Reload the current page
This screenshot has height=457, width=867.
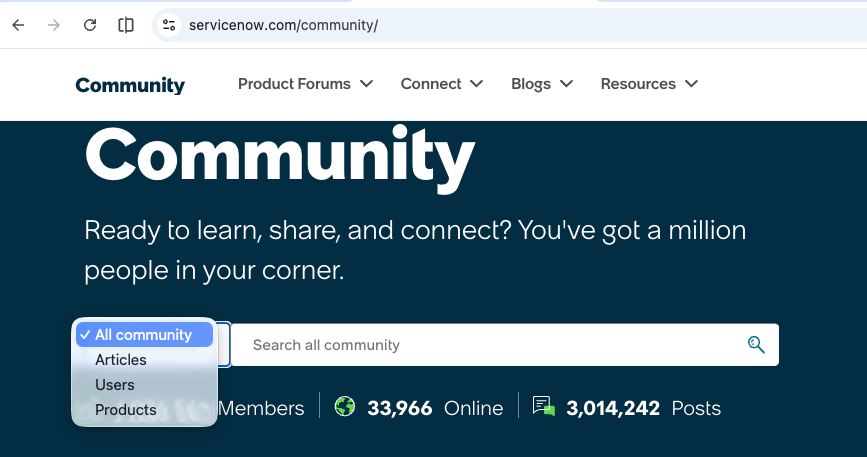pos(90,25)
